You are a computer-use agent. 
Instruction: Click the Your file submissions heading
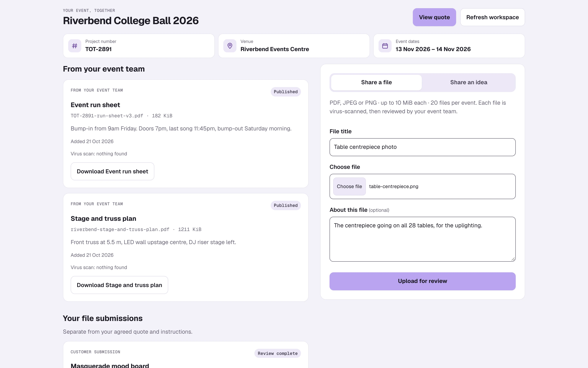(x=102, y=318)
